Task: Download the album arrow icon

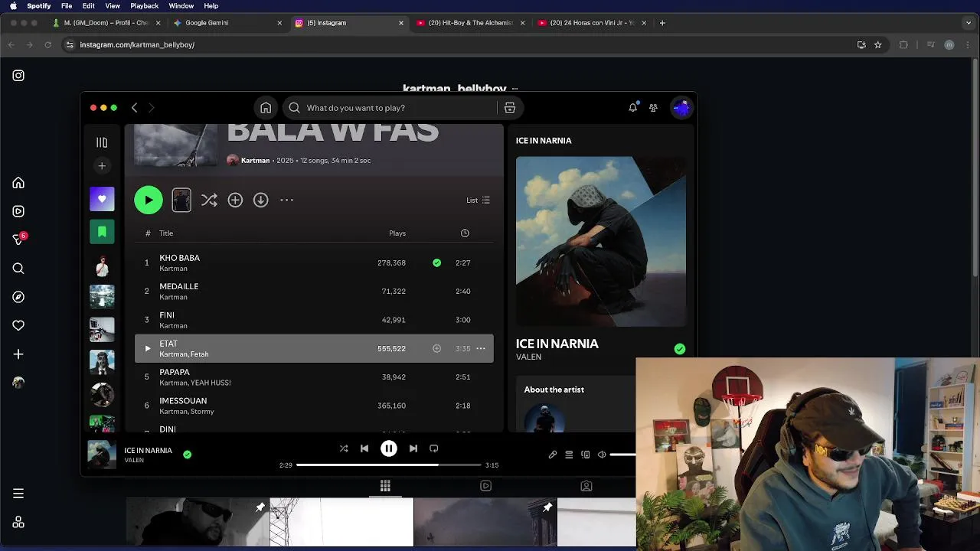Action: pos(261,200)
